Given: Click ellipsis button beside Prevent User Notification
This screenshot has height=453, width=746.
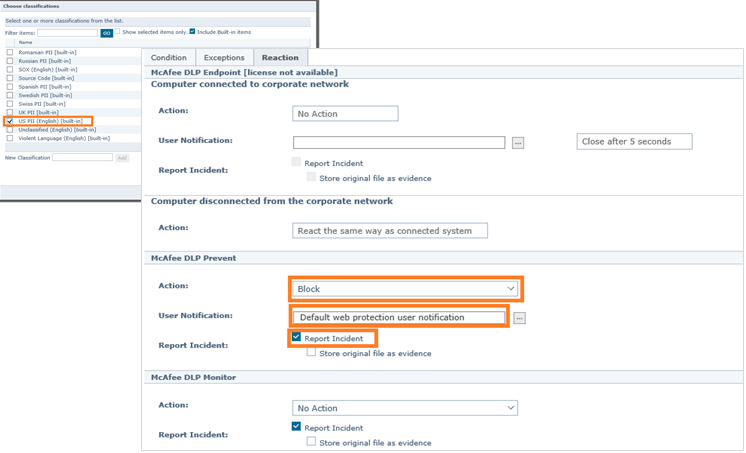Looking at the screenshot, I should pyautogui.click(x=519, y=318).
